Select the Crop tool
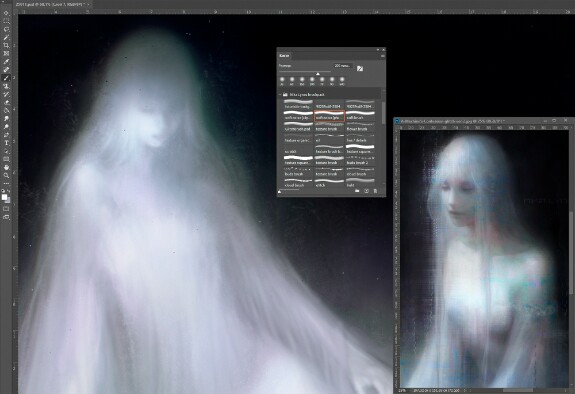 6,45
